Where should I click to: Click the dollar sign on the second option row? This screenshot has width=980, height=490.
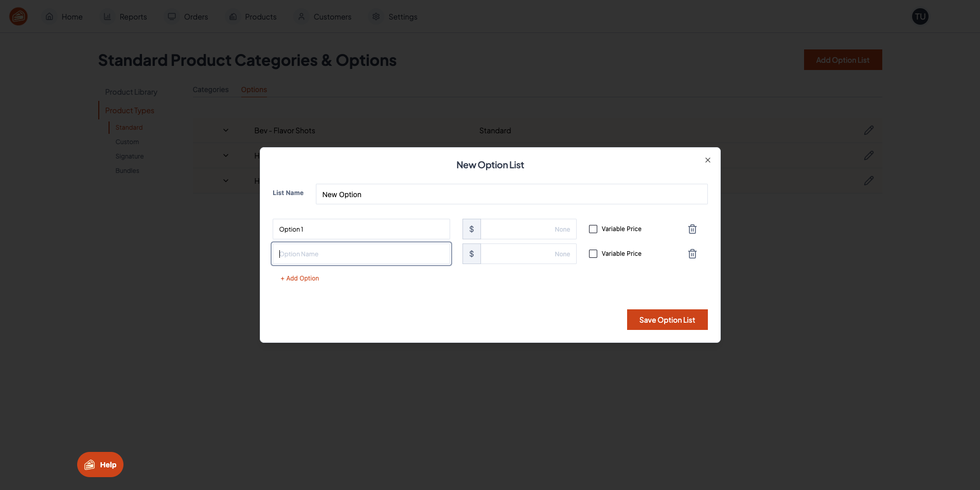tap(471, 254)
